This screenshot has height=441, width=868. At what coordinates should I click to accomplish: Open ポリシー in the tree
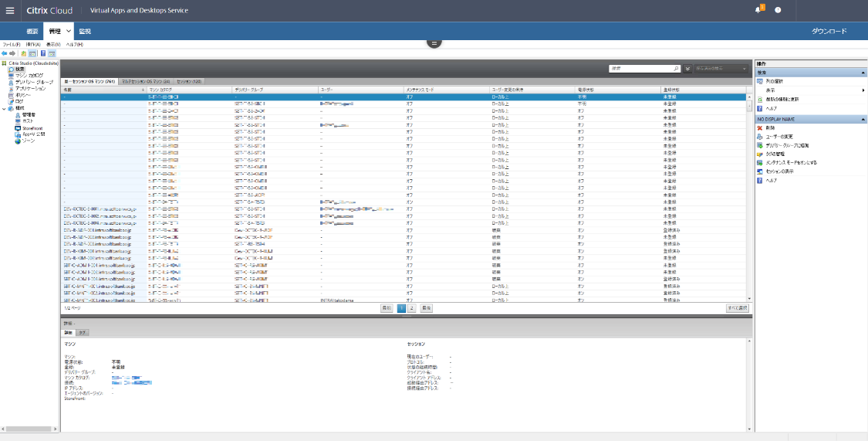[x=22, y=95]
